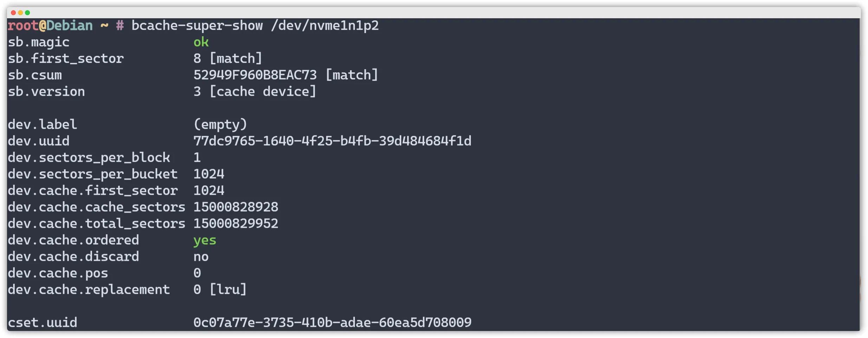Click the yellow minimize window button
Image resolution: width=868 pixels, height=338 pixels.
tap(20, 13)
